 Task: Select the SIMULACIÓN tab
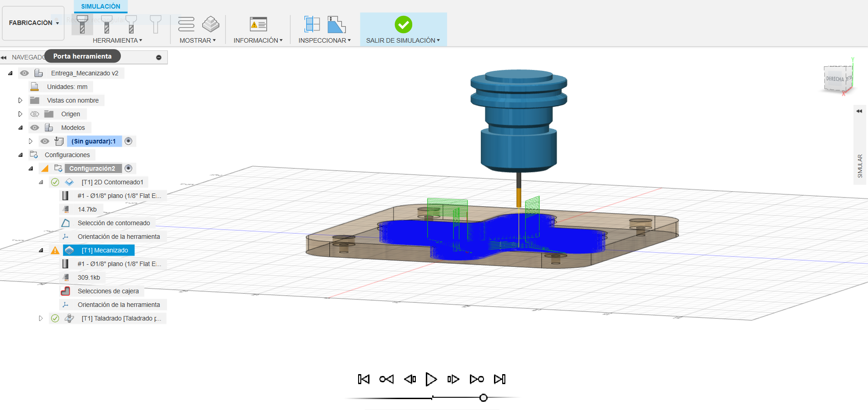click(101, 6)
